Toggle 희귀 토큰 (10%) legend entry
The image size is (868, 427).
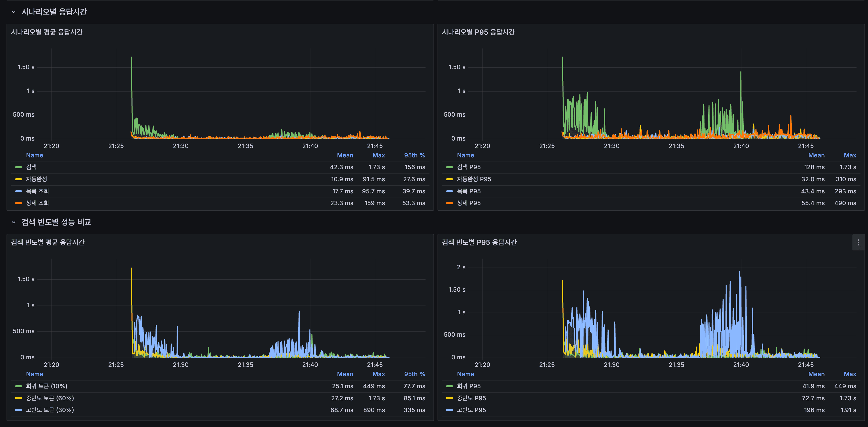[46, 386]
